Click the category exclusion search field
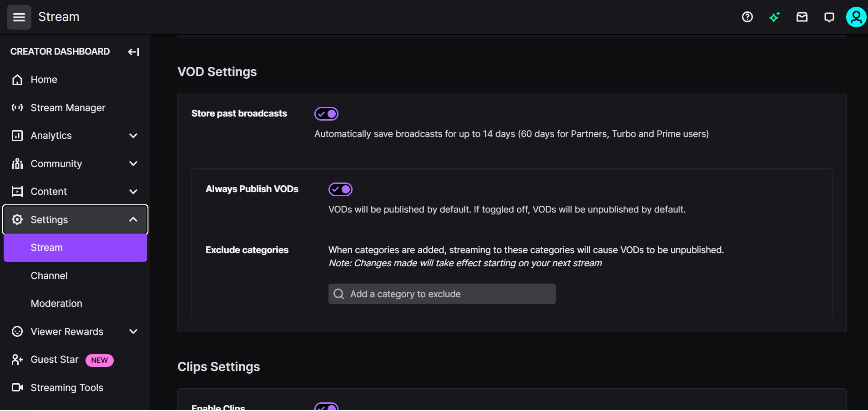The width and height of the screenshot is (868, 411). (442, 294)
